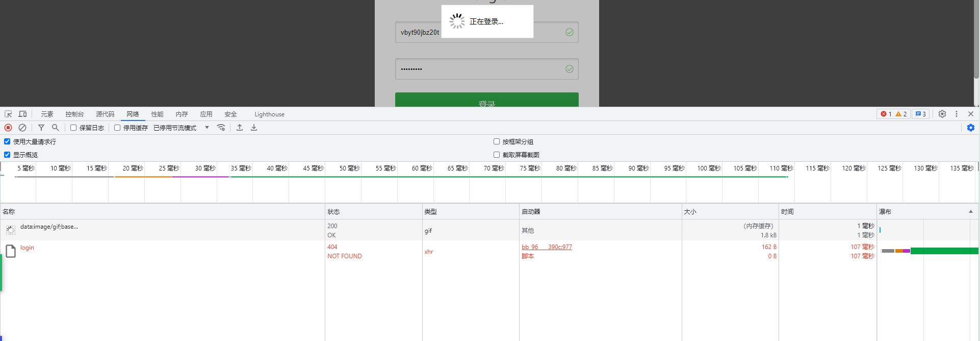Click the green overview timeline bar
980x341 pixels.
pos(509,177)
